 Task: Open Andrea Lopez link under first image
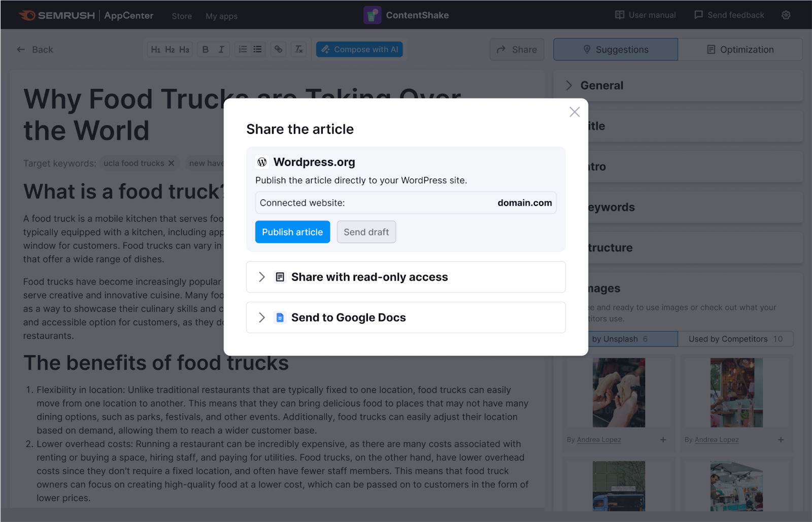click(599, 440)
